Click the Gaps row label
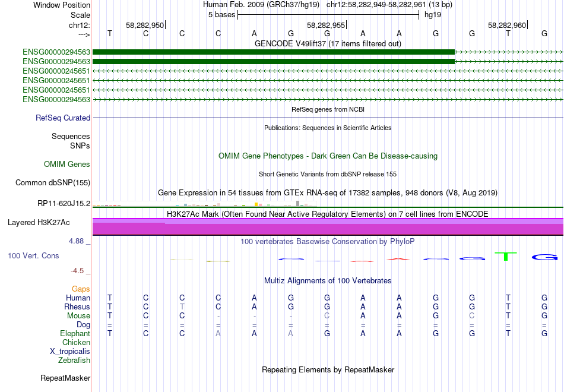The width and height of the screenshot is (564, 392). 81,289
